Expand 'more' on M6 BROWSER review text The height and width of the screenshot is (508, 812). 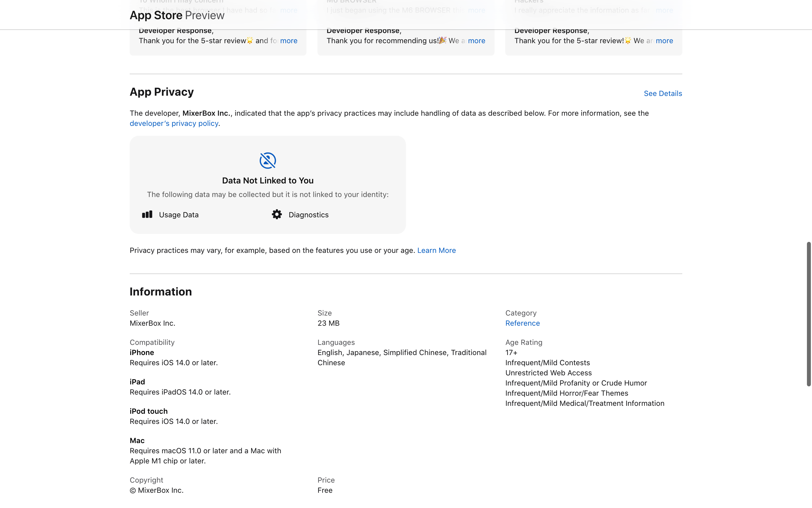point(476,10)
